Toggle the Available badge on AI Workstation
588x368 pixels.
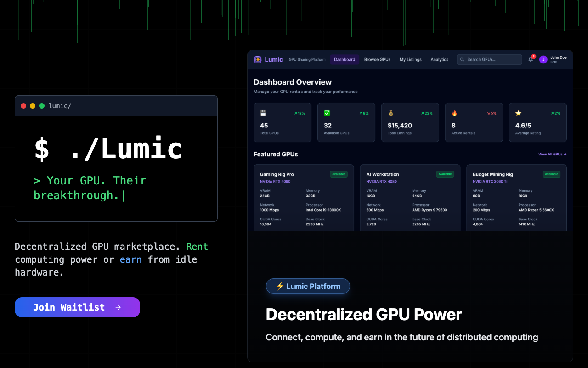coord(445,174)
